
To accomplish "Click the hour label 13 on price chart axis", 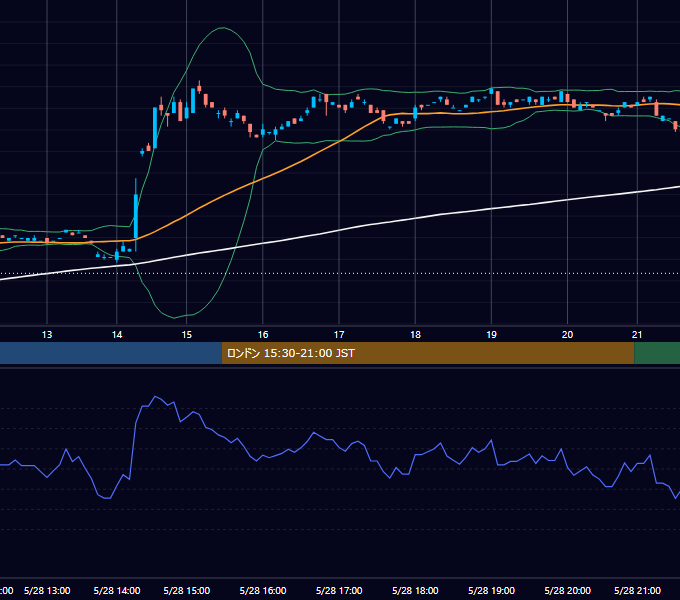I will [47, 335].
